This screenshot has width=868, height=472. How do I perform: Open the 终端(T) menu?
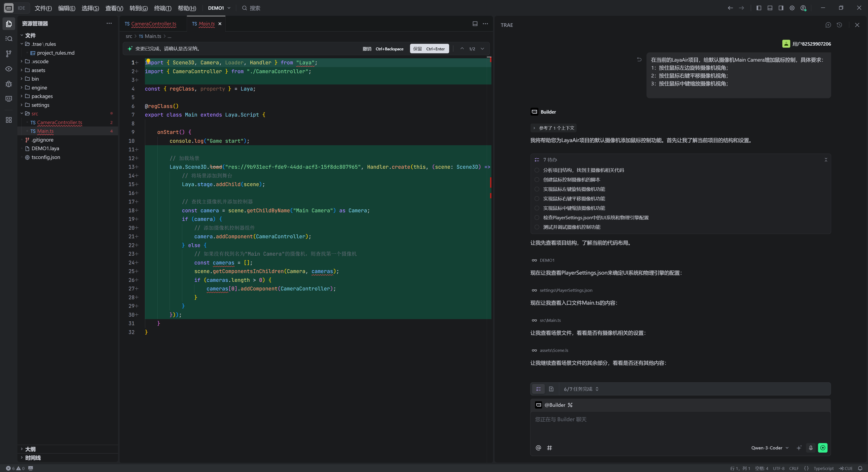[x=163, y=8]
